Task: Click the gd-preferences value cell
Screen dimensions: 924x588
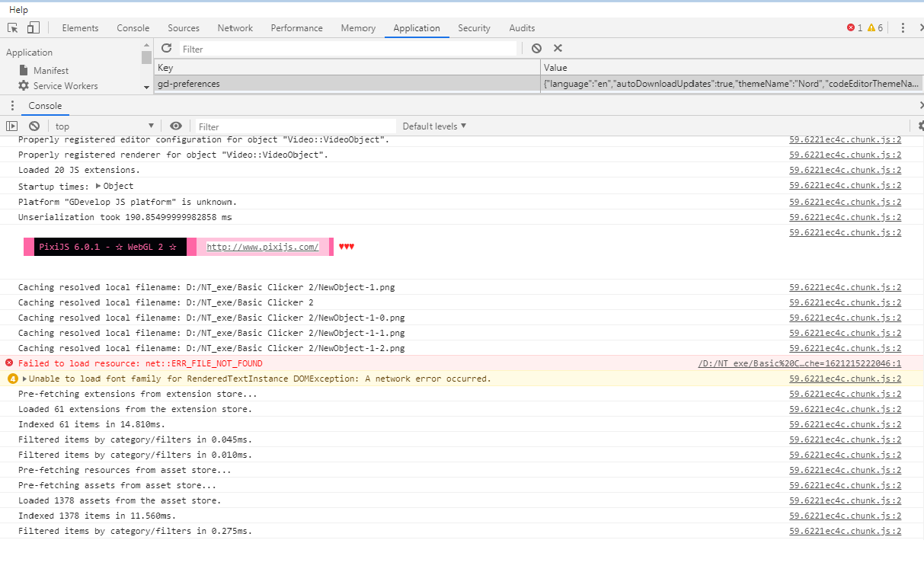Action: 732,84
